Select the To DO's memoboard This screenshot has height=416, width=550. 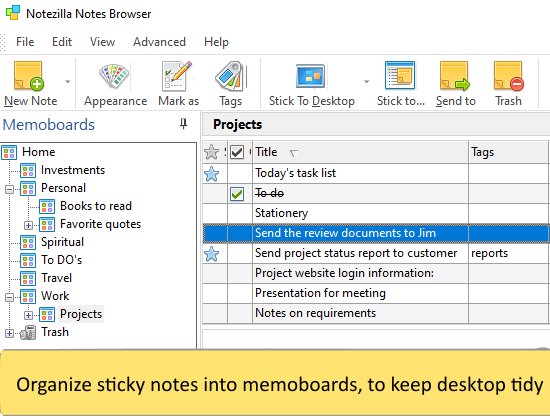[61, 260]
